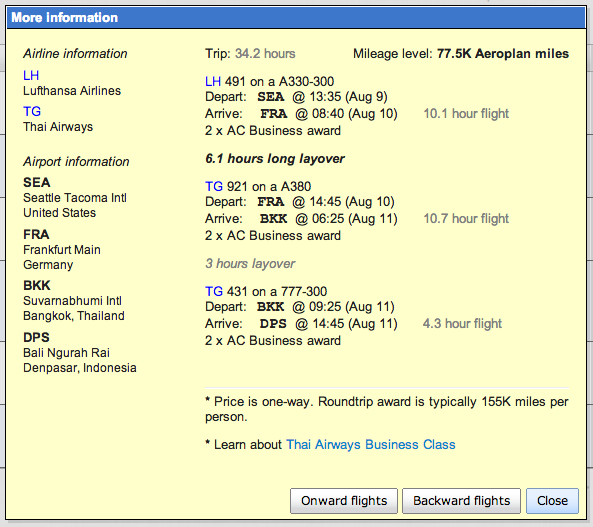Click 'Denpasar, Indonesia' location text
The width and height of the screenshot is (593, 527).
pos(80,368)
